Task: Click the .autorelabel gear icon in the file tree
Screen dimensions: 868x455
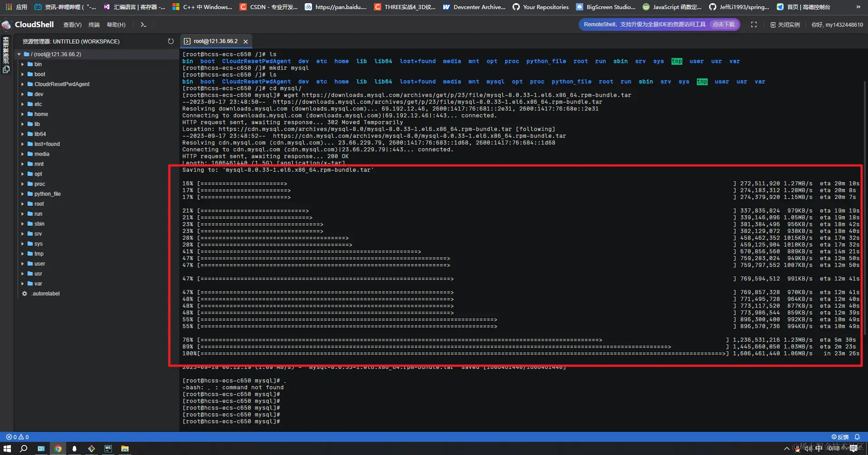Action: click(25, 294)
